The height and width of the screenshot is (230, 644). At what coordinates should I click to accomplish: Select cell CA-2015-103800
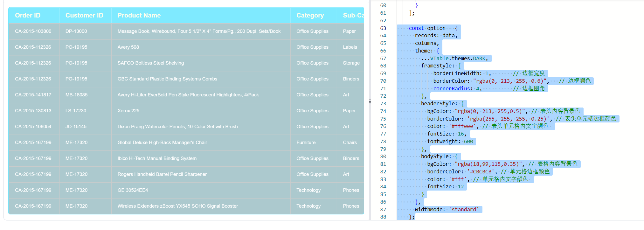tap(34, 31)
